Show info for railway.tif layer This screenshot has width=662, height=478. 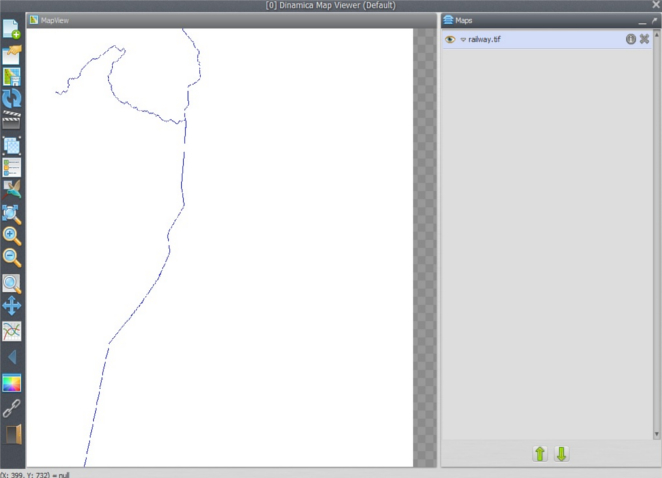(x=631, y=39)
